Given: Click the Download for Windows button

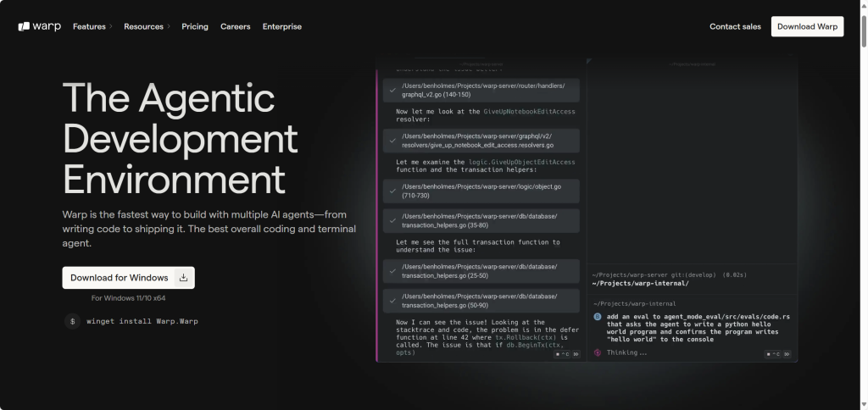Looking at the screenshot, I should [129, 278].
